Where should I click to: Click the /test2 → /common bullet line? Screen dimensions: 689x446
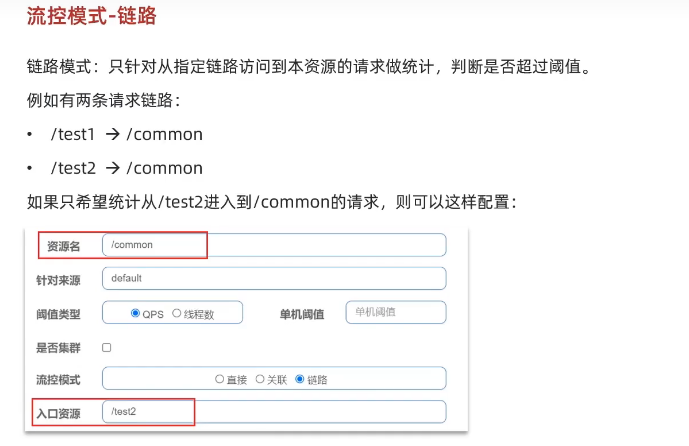(126, 167)
